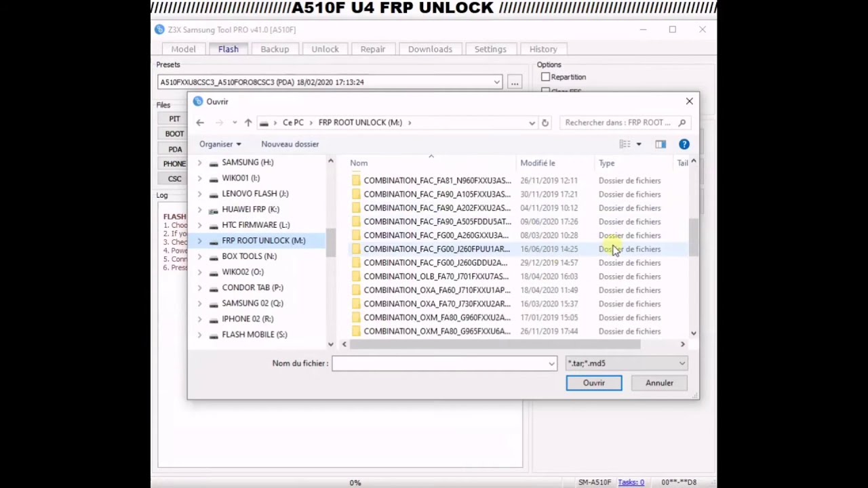Enable the Repartition checkbox

point(545,77)
